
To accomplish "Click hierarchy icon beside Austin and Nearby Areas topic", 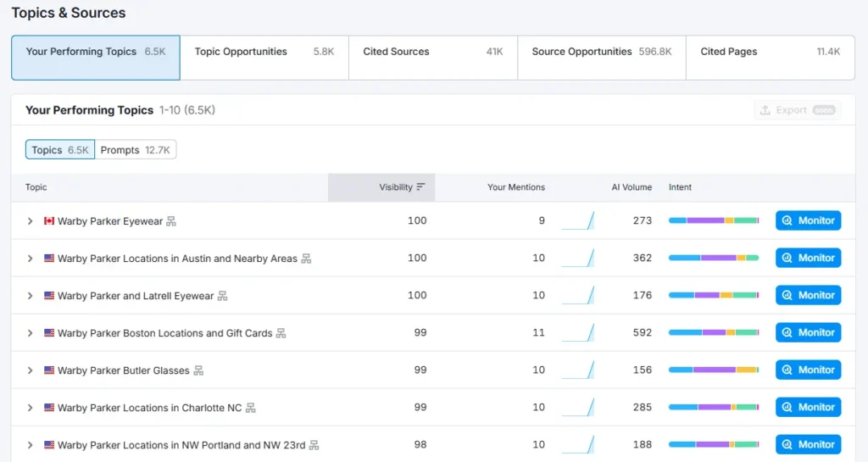I will (306, 259).
